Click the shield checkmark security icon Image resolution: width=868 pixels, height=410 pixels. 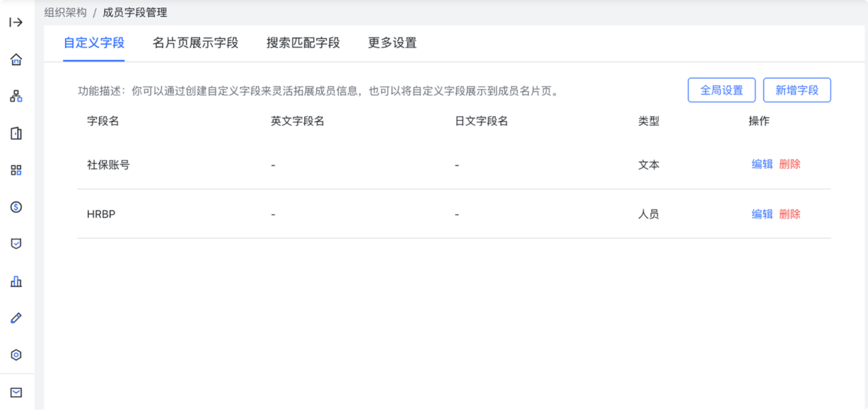[16, 244]
